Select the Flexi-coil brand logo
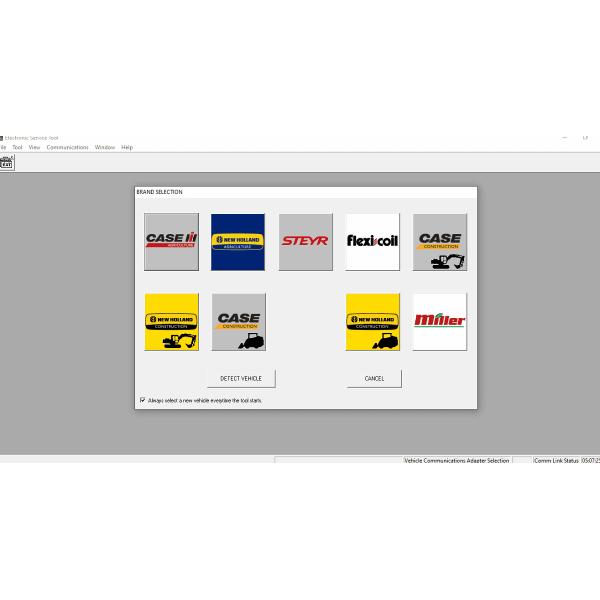The image size is (600, 600). click(x=372, y=241)
